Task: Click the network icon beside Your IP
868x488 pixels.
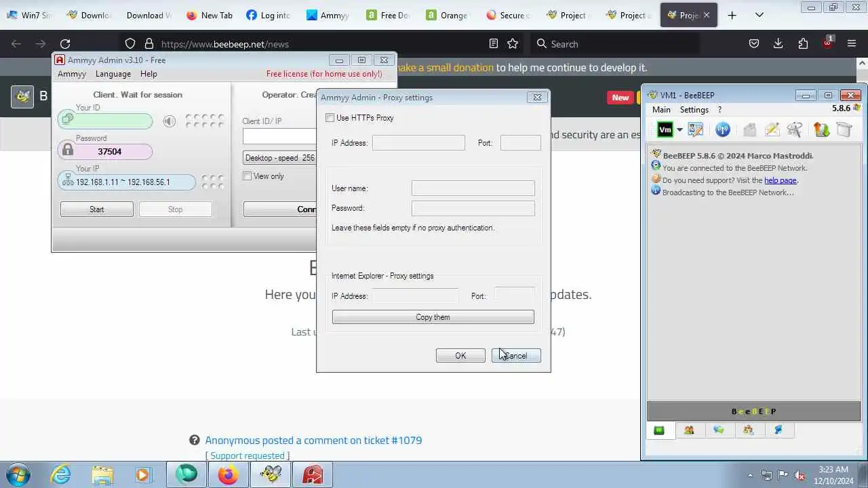Action: click(x=68, y=181)
